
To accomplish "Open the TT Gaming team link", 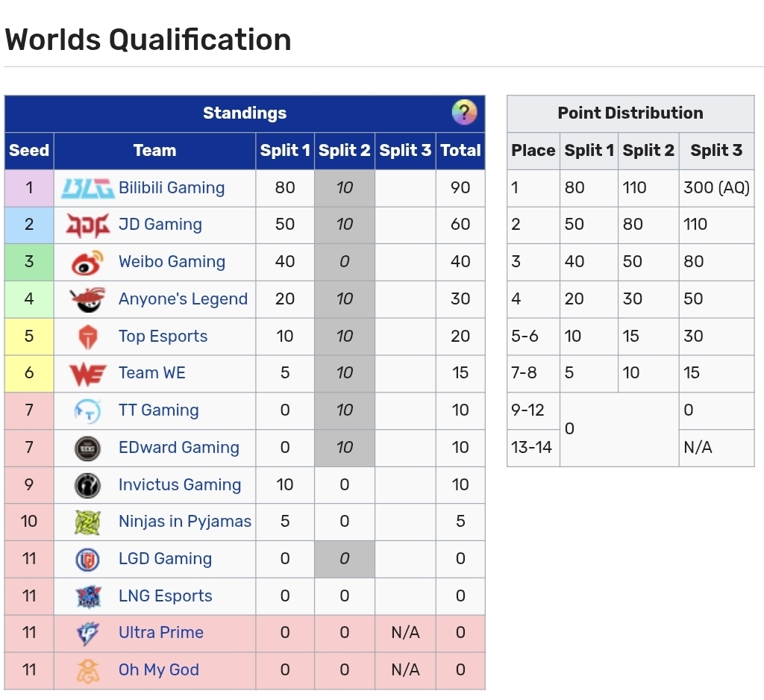I will [x=159, y=410].
